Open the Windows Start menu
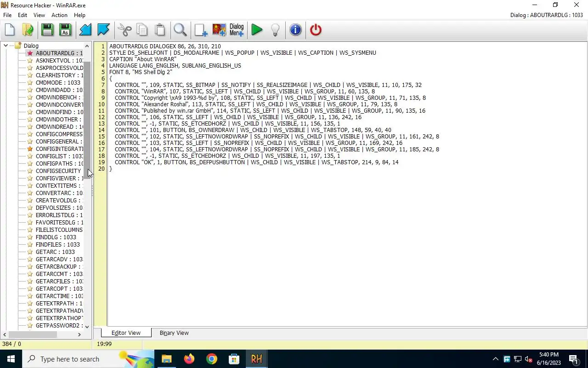This screenshot has height=368, width=588. pos(11,359)
